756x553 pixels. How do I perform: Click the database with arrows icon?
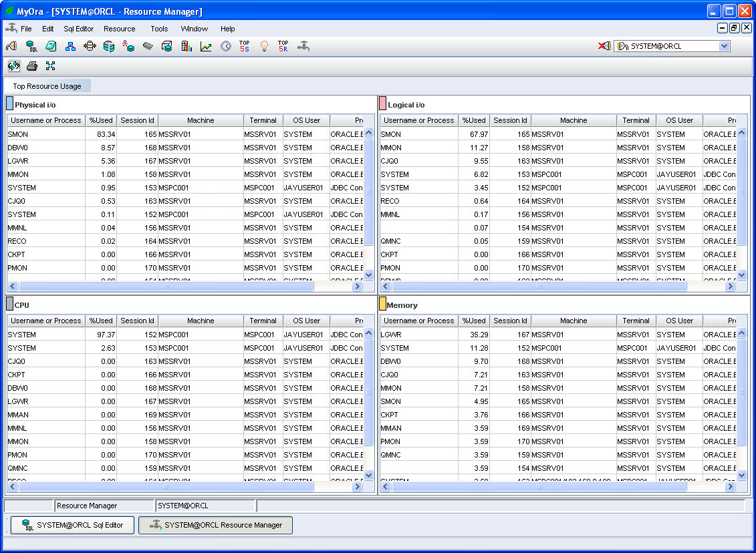[x=90, y=46]
